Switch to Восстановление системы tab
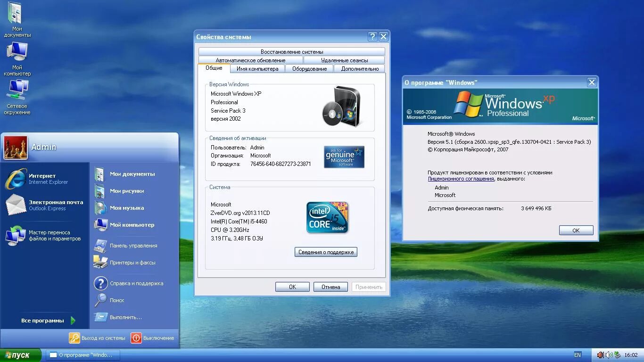 click(x=292, y=52)
